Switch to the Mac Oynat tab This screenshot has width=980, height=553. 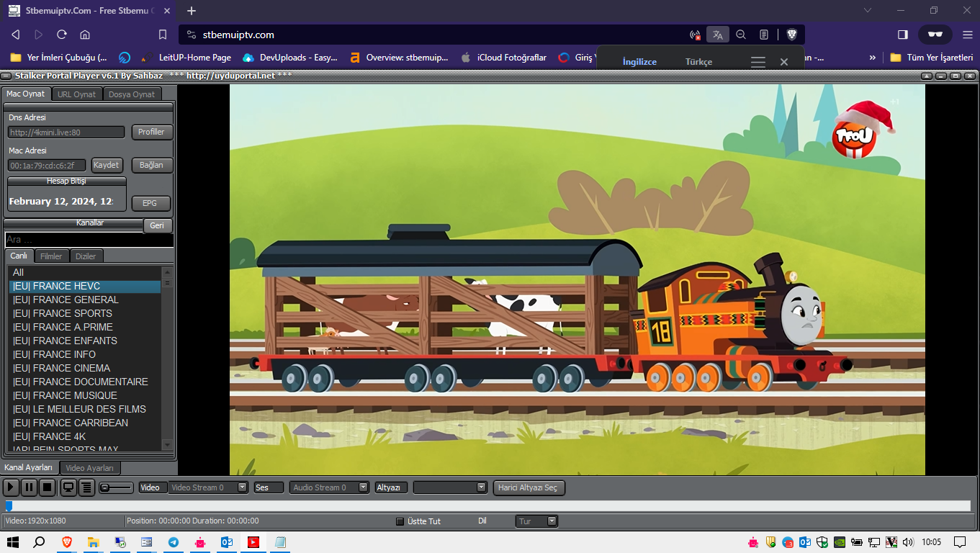[x=26, y=94]
